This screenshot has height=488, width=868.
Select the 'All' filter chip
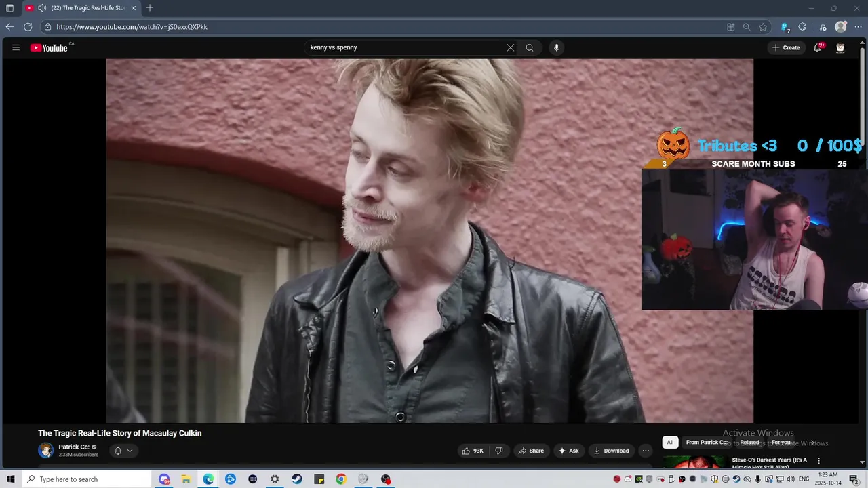tap(670, 443)
